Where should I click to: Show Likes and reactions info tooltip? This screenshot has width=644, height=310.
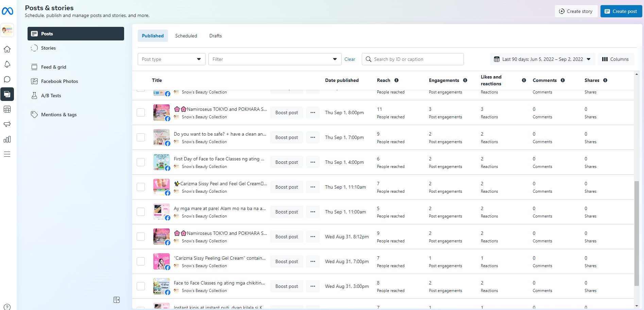click(x=524, y=80)
